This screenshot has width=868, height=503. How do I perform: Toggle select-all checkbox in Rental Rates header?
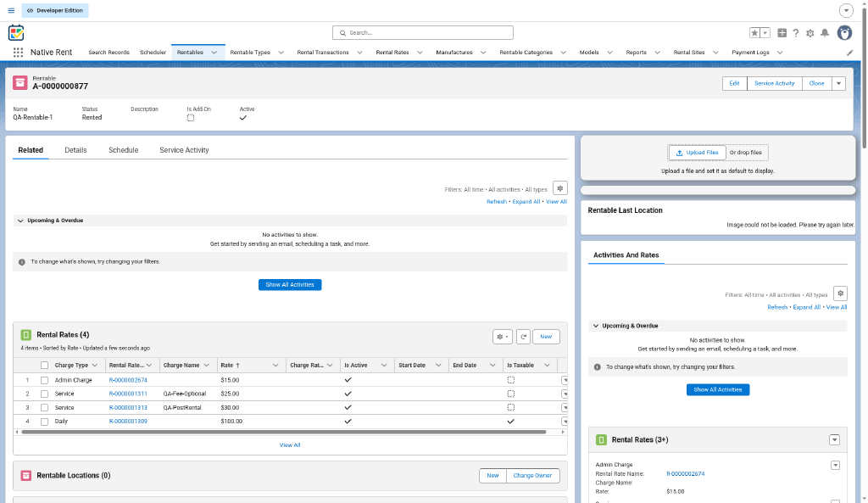pos(44,366)
